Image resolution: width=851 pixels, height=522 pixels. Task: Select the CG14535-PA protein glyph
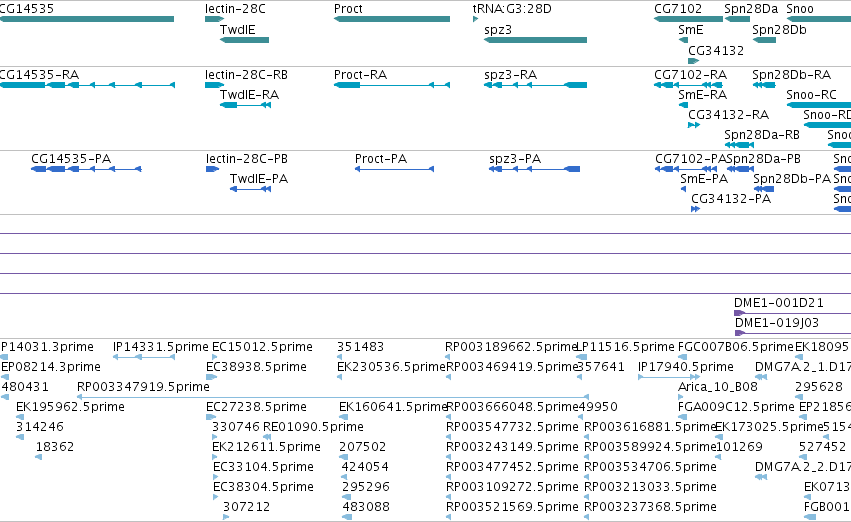pyautogui.click(x=86, y=169)
